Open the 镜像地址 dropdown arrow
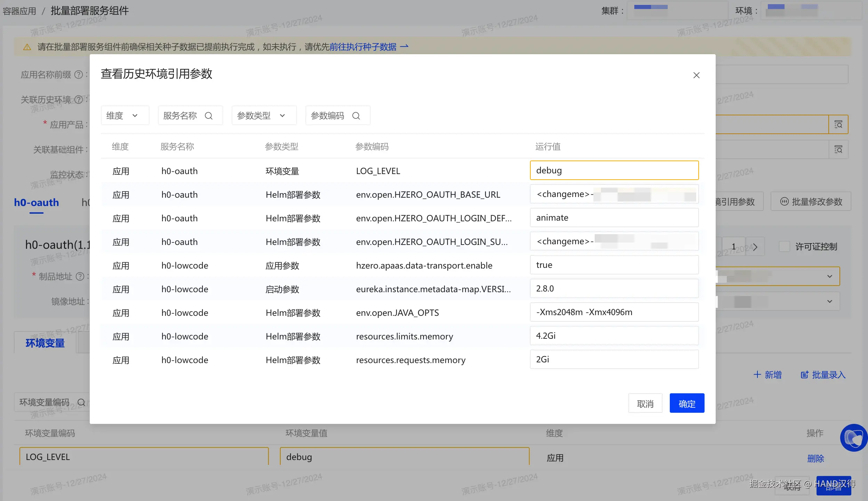 [x=830, y=301]
